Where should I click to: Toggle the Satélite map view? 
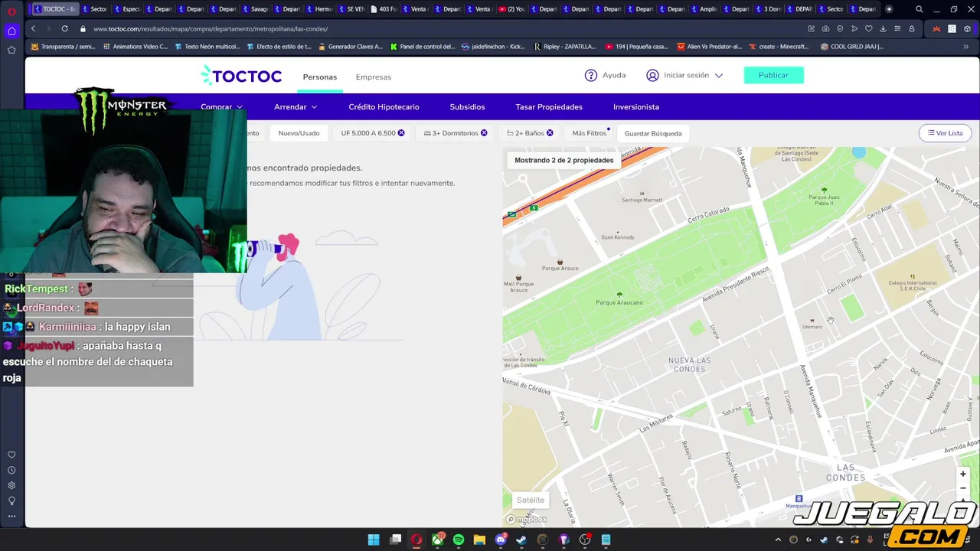[x=531, y=500]
